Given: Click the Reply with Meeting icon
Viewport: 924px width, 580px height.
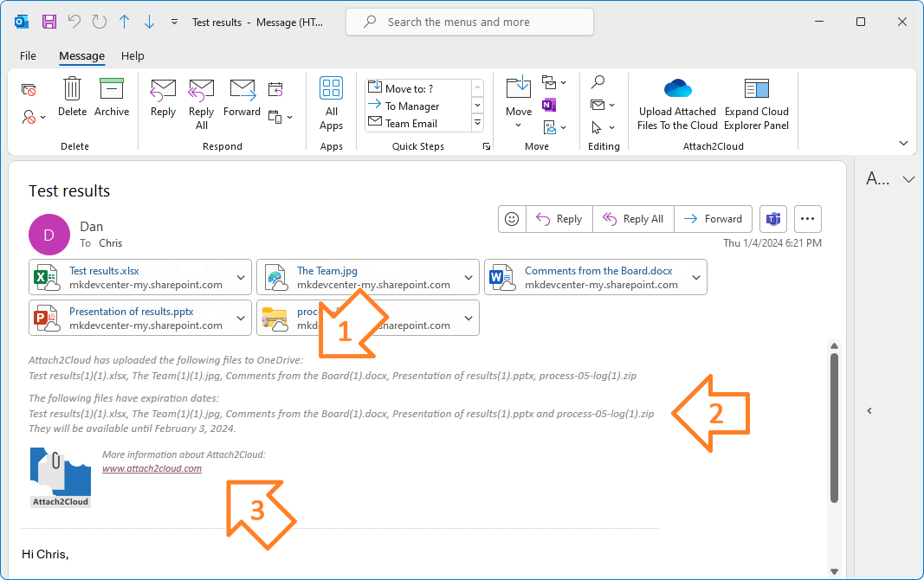Looking at the screenshot, I should 275,89.
